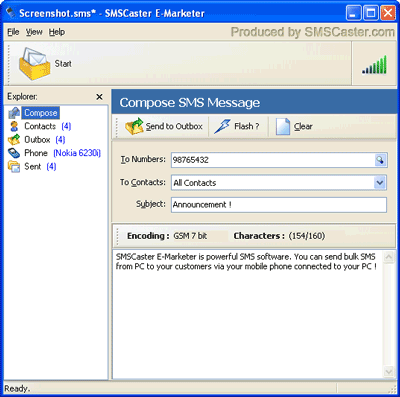Click in the Subject field
The height and width of the screenshot is (397, 400).
tap(279, 205)
